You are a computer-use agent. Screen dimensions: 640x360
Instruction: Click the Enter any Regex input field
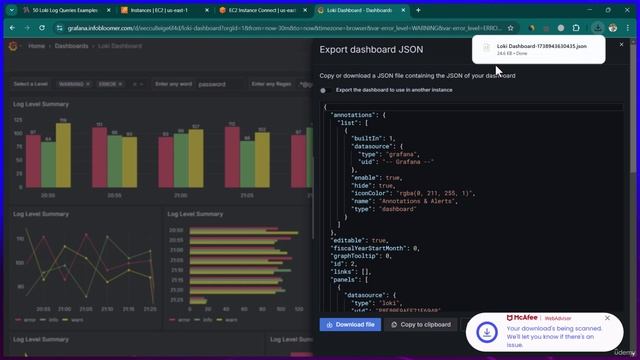click(x=304, y=84)
